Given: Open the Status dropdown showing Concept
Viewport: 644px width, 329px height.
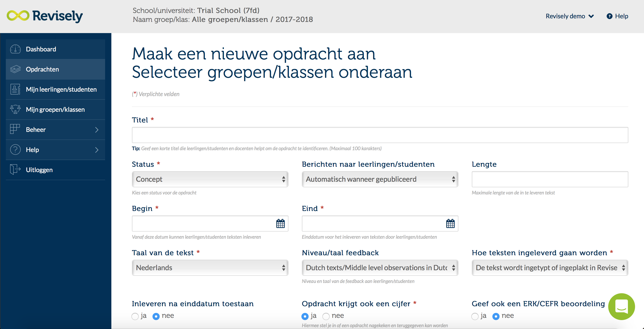Looking at the screenshot, I should coord(210,179).
